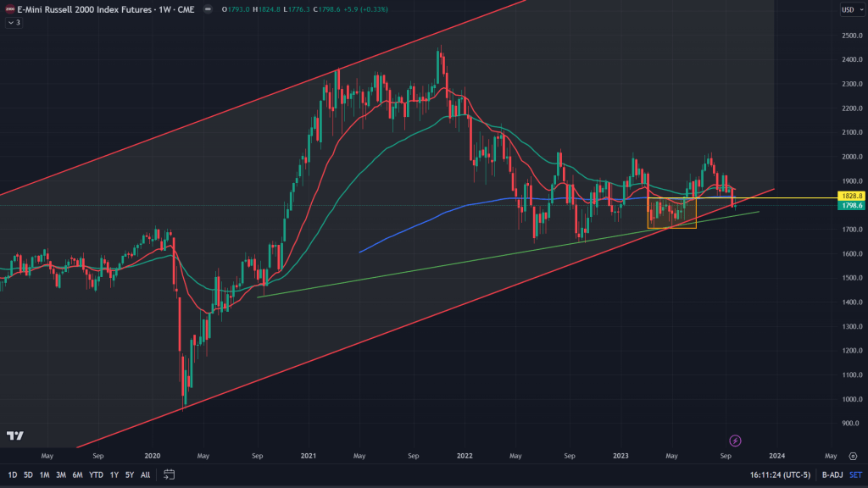
Task: Switch to the 5Y time range
Action: [x=129, y=474]
